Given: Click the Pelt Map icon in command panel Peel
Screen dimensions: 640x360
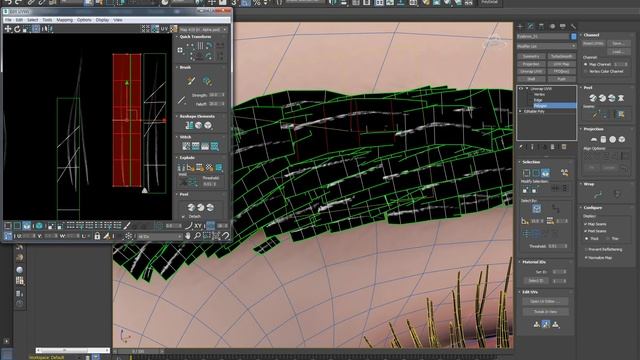Looking at the screenshot, I should pyautogui.click(x=621, y=98).
